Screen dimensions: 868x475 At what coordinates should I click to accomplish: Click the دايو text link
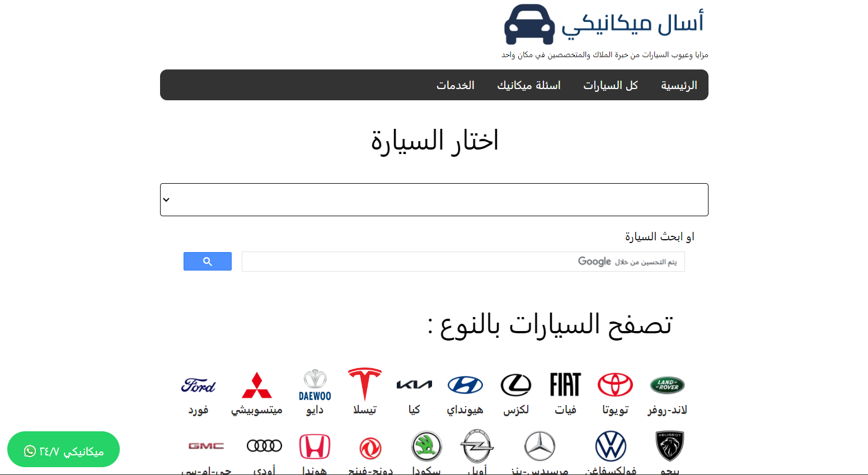pos(315,410)
